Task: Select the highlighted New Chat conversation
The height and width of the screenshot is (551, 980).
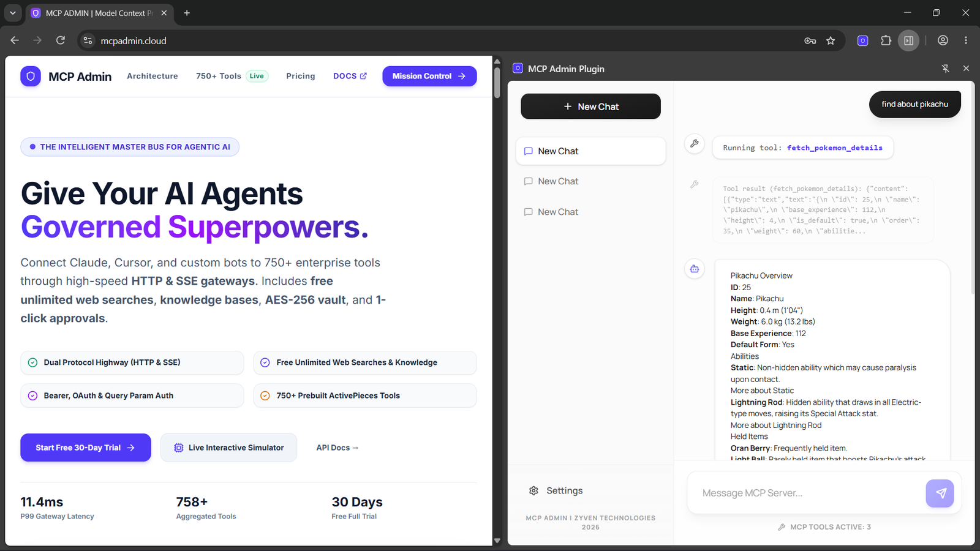Action: (590, 151)
